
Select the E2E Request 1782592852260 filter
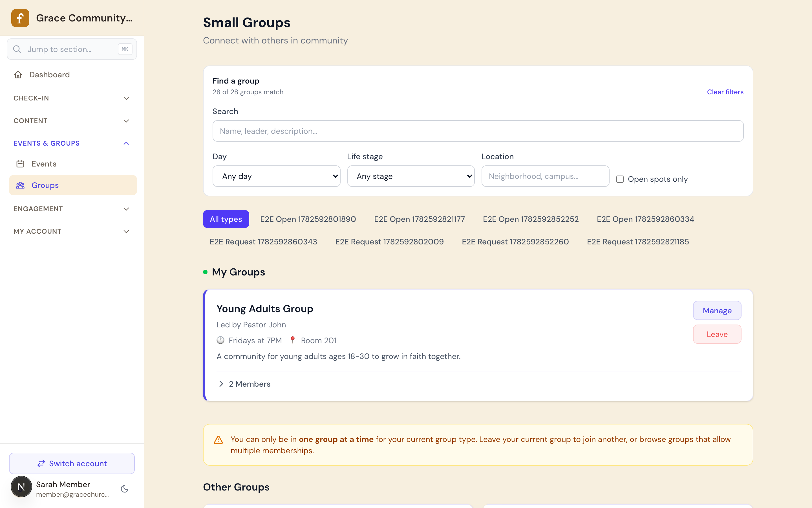(x=515, y=242)
